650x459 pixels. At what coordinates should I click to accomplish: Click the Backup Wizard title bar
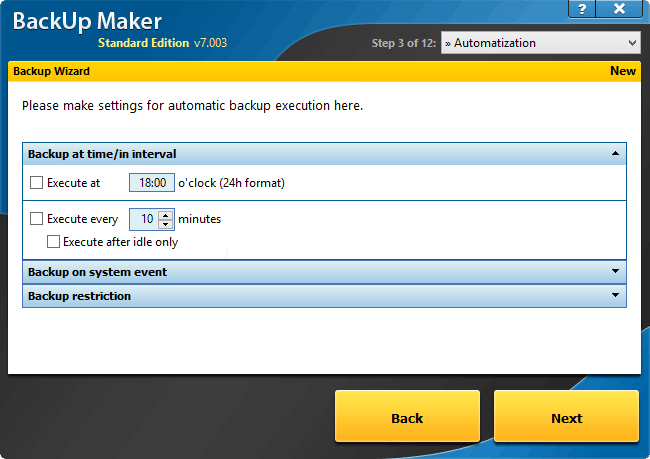pos(324,71)
